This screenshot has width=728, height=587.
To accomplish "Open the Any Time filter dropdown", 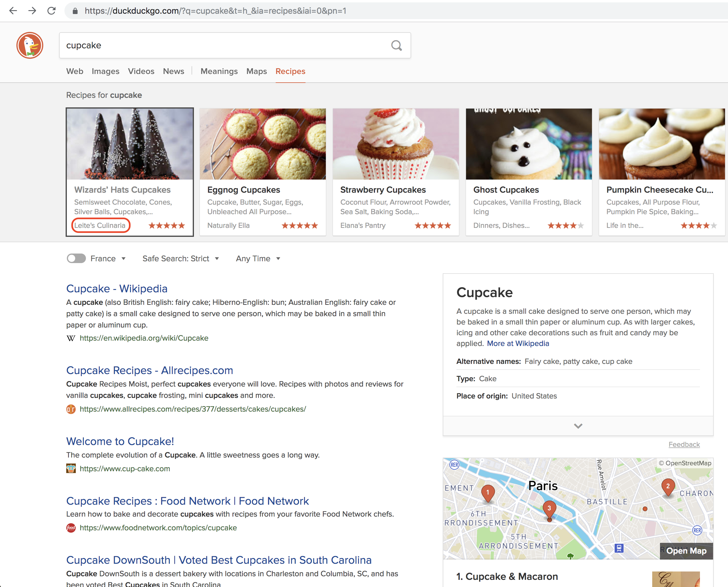I will tap(258, 259).
